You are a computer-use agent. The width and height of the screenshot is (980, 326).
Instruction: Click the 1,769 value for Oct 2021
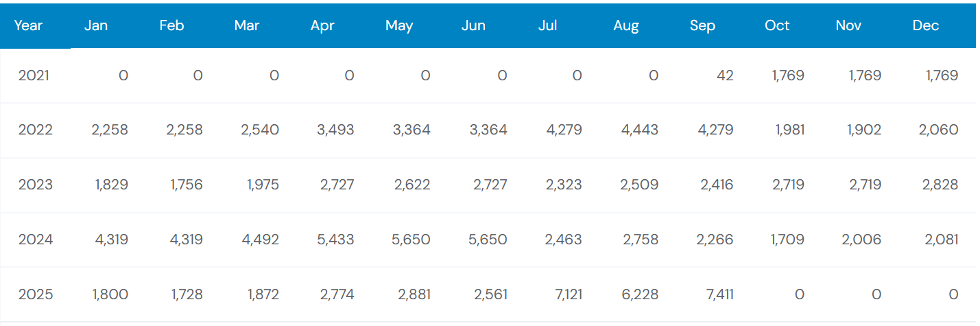click(788, 75)
